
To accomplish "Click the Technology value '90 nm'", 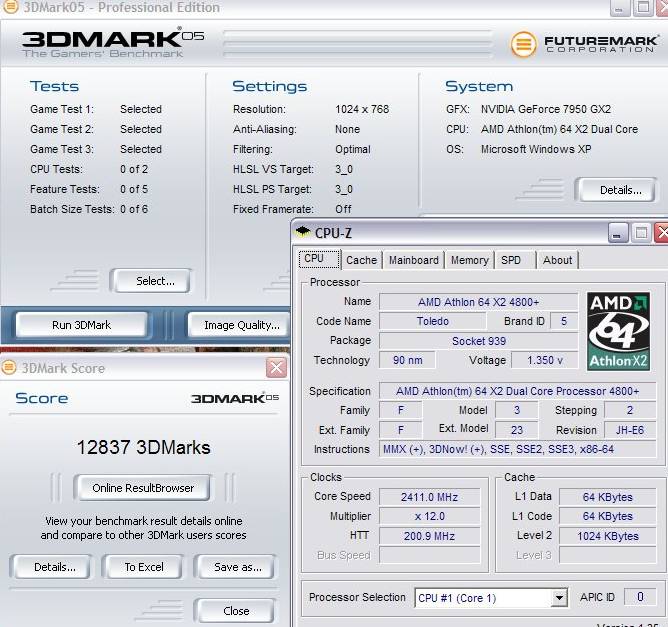I will [407, 360].
